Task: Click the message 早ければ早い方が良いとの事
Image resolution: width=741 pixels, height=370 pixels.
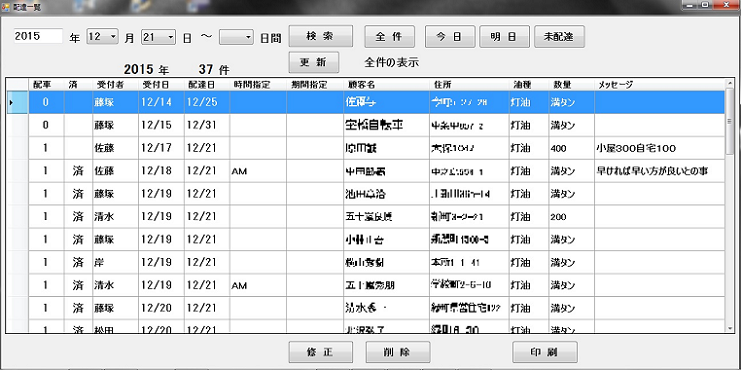Action: (659, 171)
